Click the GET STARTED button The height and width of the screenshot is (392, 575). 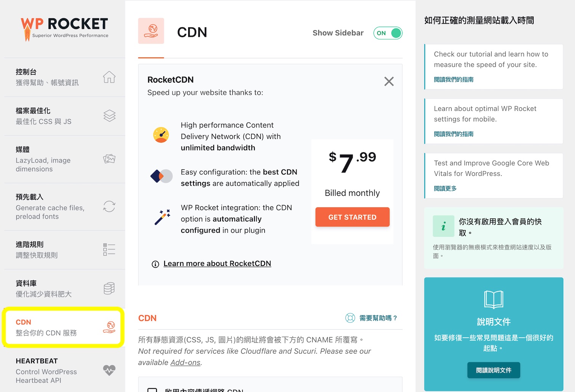(352, 217)
